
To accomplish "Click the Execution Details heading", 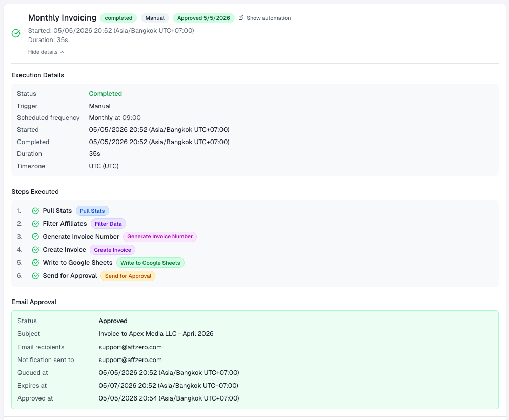I will pos(37,75).
